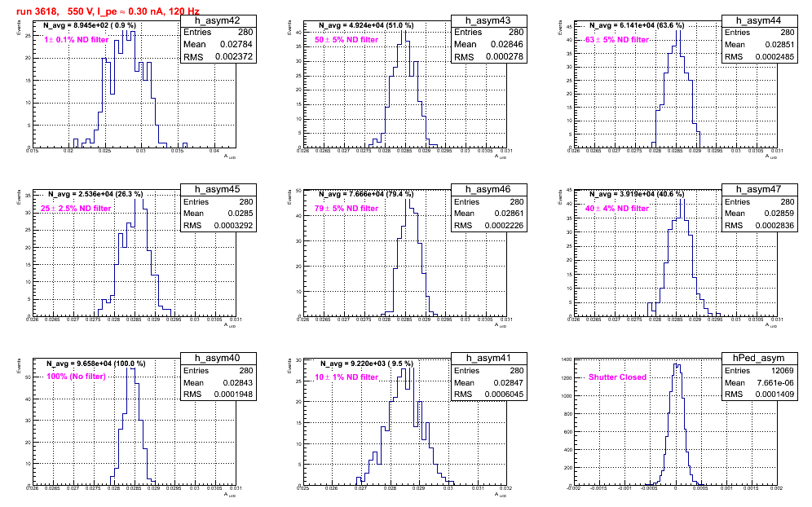
Task: Click the '100% (No filter)' label
Action: (76, 377)
